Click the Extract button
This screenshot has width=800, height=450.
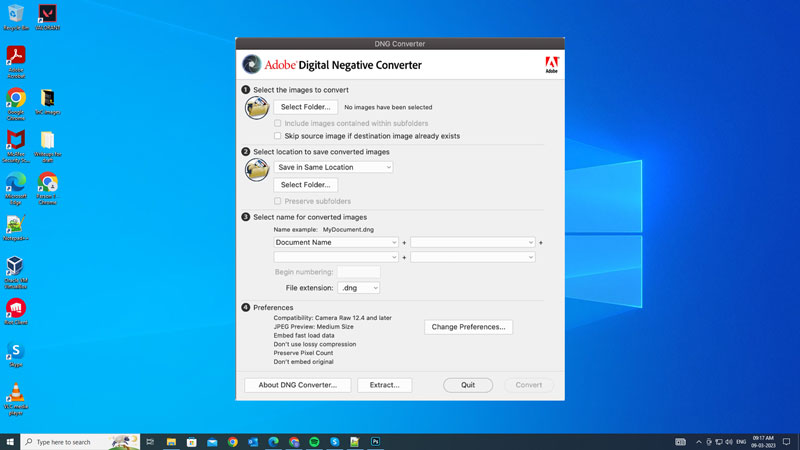click(x=384, y=385)
